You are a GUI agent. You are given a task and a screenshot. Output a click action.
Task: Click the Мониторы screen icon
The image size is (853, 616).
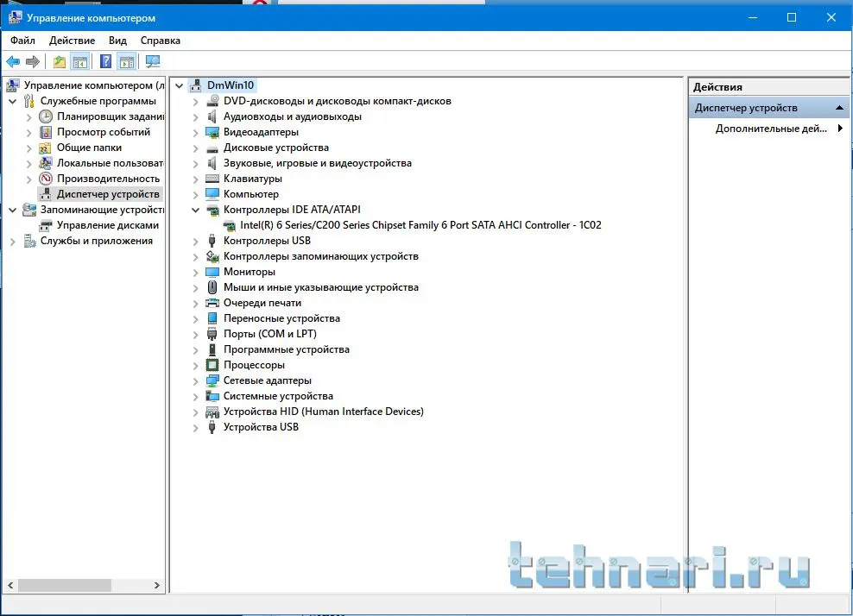pyautogui.click(x=212, y=272)
